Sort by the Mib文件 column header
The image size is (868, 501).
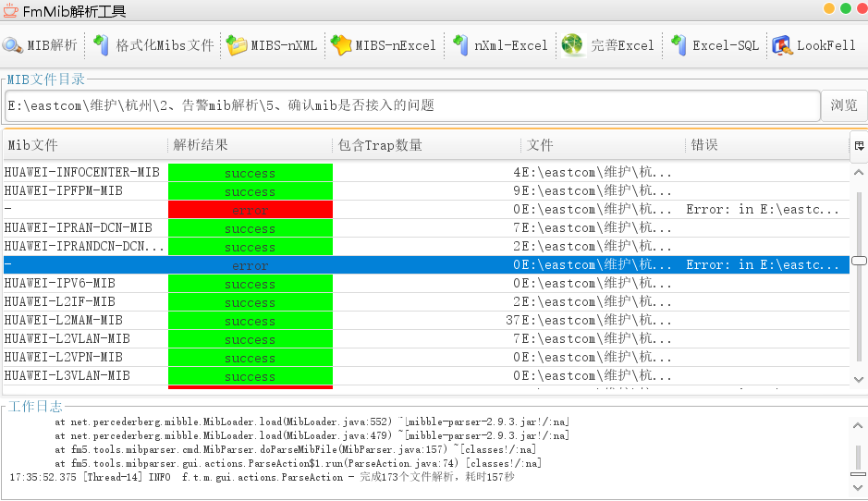click(x=85, y=146)
